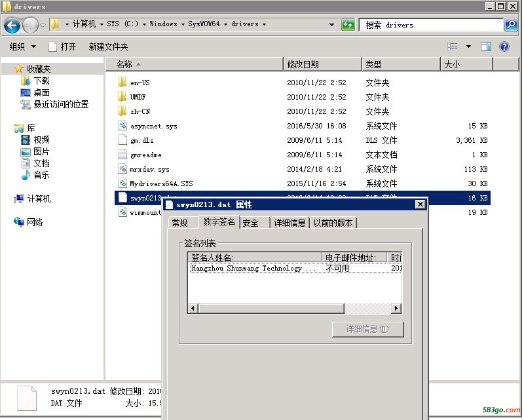Screen dimensions: 524x420
Task: Select the asyncnet.sys file
Action: [153, 126]
